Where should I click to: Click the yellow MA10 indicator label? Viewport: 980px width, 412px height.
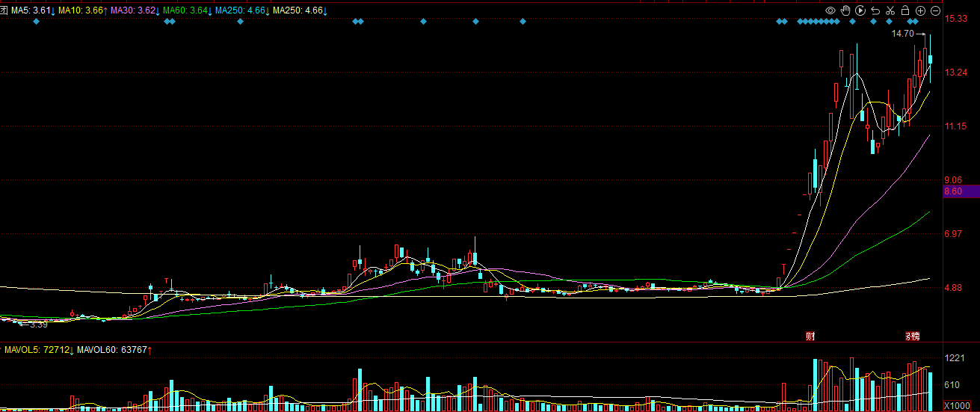coord(81,10)
